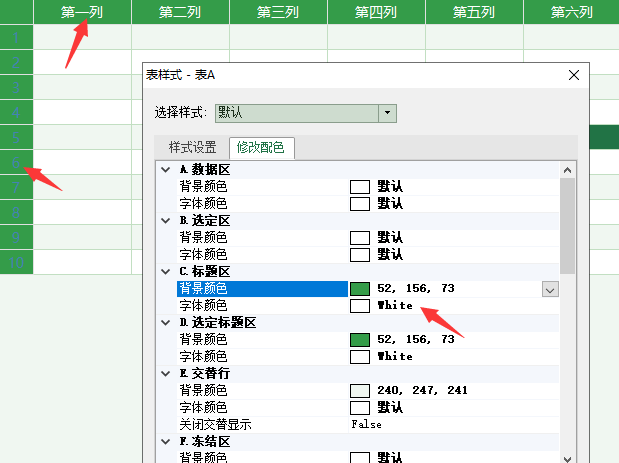Collapse the F.冻结区 group

pyautogui.click(x=166, y=441)
